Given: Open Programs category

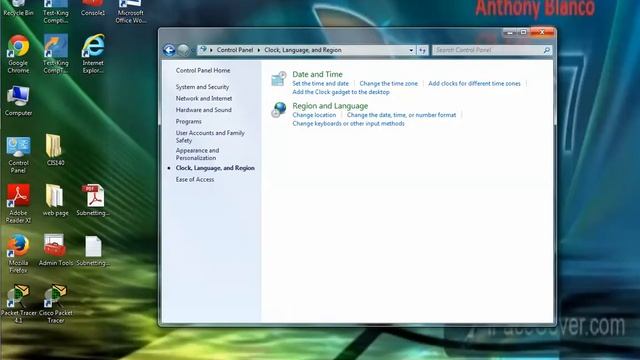Looking at the screenshot, I should tap(189, 121).
